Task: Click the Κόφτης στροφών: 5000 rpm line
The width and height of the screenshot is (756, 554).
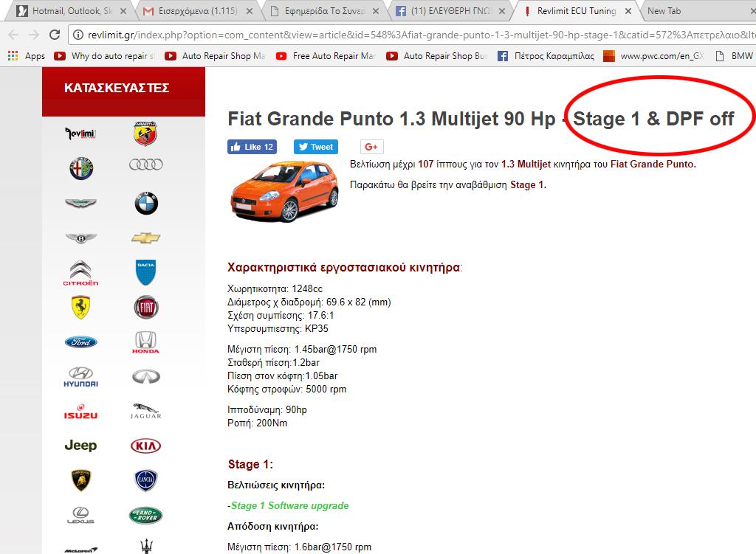Action: pos(287,389)
